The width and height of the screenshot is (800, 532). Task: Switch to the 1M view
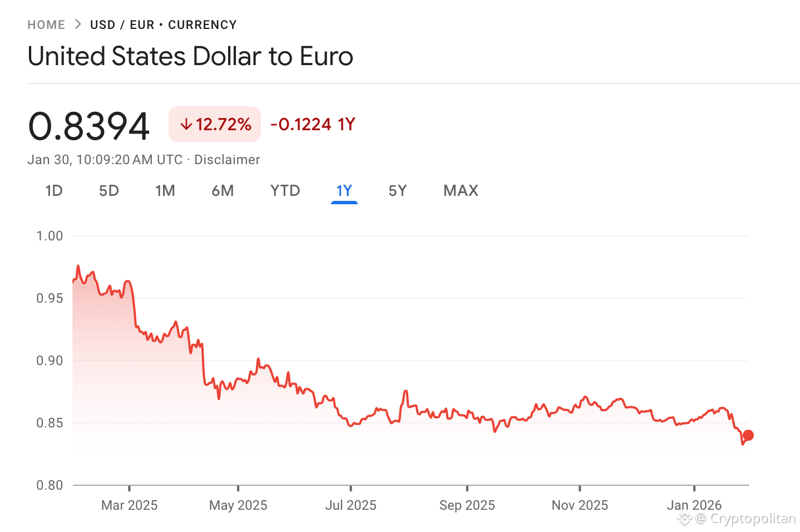point(165,190)
